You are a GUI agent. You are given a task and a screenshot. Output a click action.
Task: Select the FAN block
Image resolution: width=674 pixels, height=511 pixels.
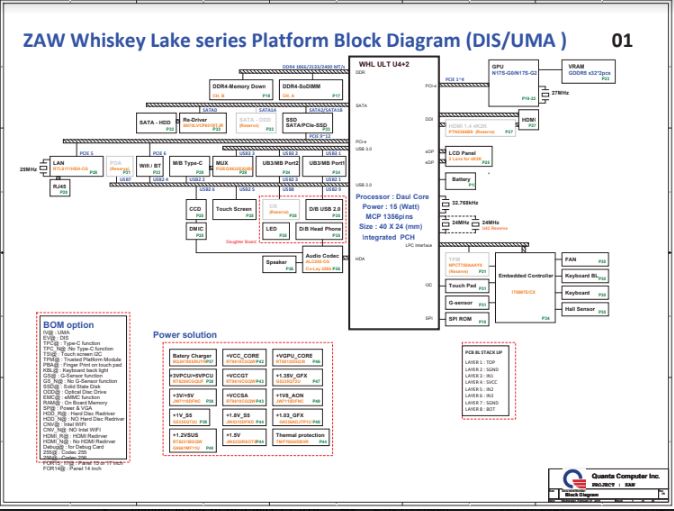[x=585, y=260]
